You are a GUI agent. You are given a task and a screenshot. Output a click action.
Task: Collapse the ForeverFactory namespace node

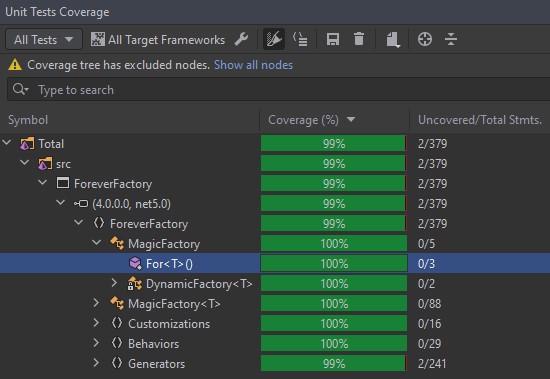click(79, 222)
